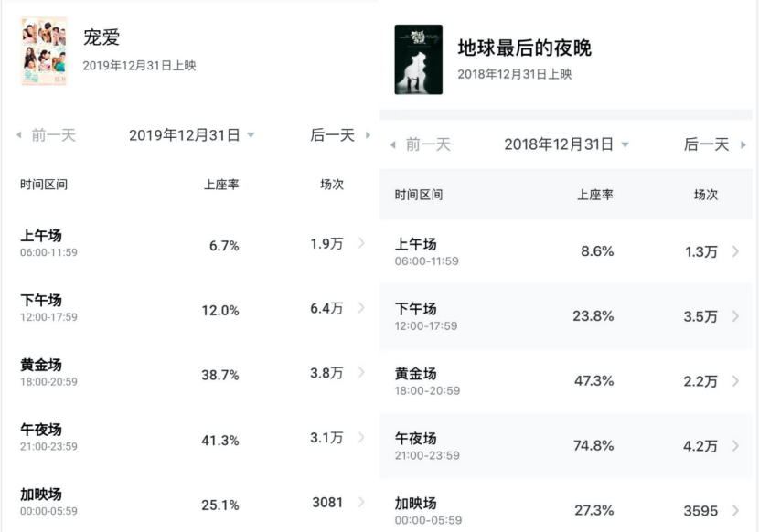Expand 黄金场 row chevron with 3.8万 screenings

coord(361,373)
